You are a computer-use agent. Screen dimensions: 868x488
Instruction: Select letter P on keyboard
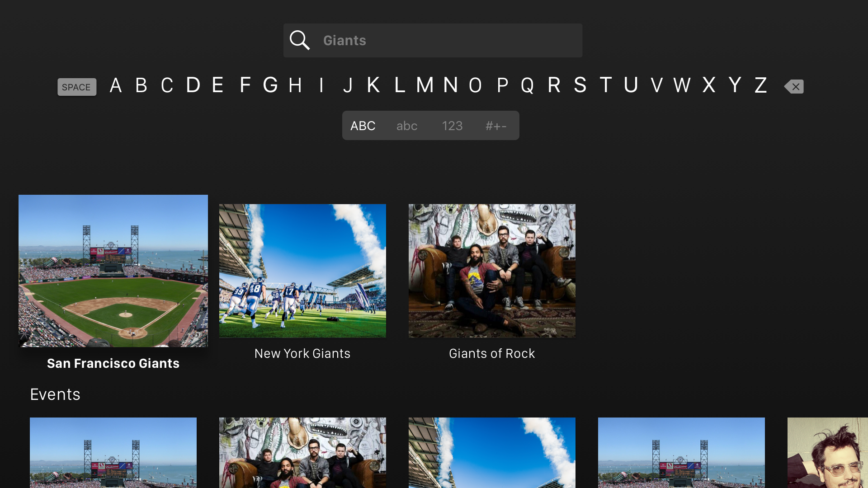coord(502,85)
